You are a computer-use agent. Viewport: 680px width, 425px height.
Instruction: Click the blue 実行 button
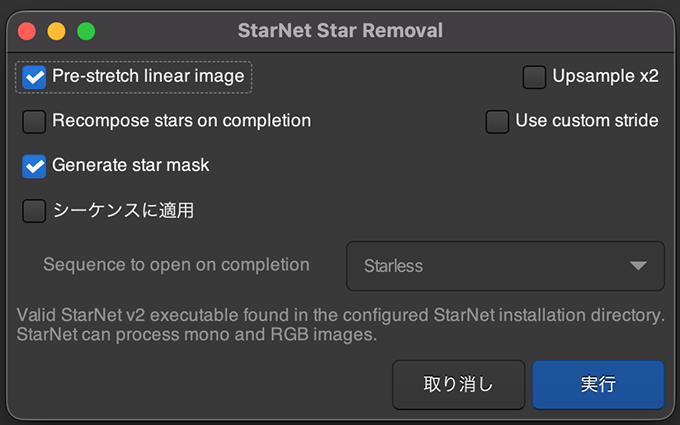click(x=598, y=385)
